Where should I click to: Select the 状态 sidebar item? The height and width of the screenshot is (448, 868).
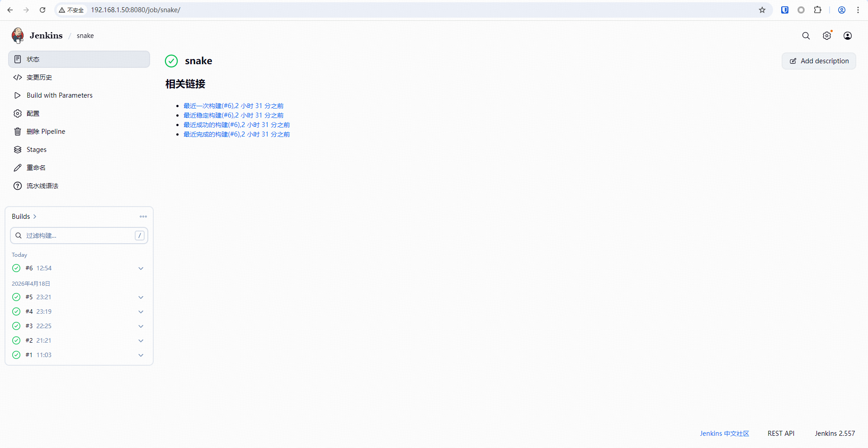[x=79, y=59]
